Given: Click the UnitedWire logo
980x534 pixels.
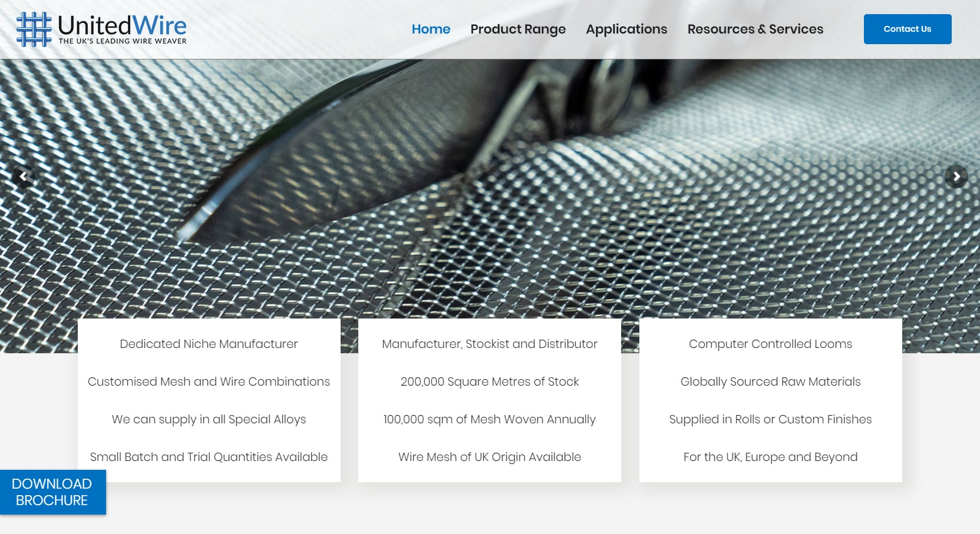Looking at the screenshot, I should pos(101,29).
